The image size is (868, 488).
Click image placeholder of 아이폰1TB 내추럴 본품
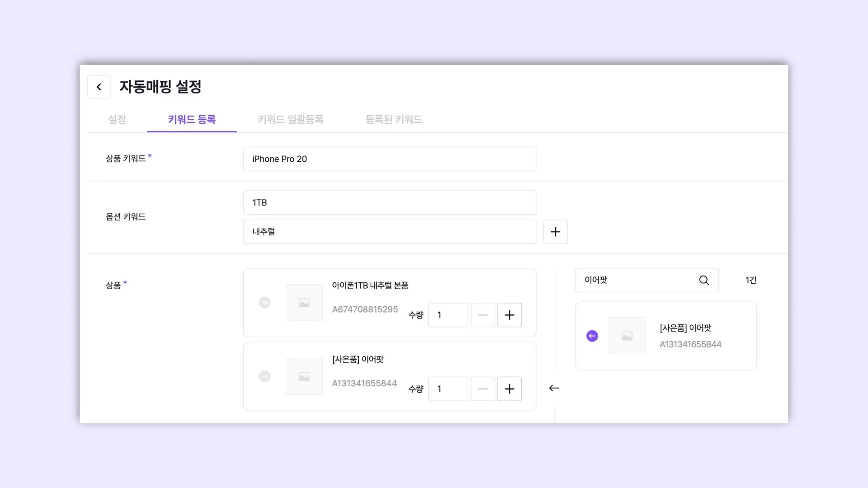[304, 303]
